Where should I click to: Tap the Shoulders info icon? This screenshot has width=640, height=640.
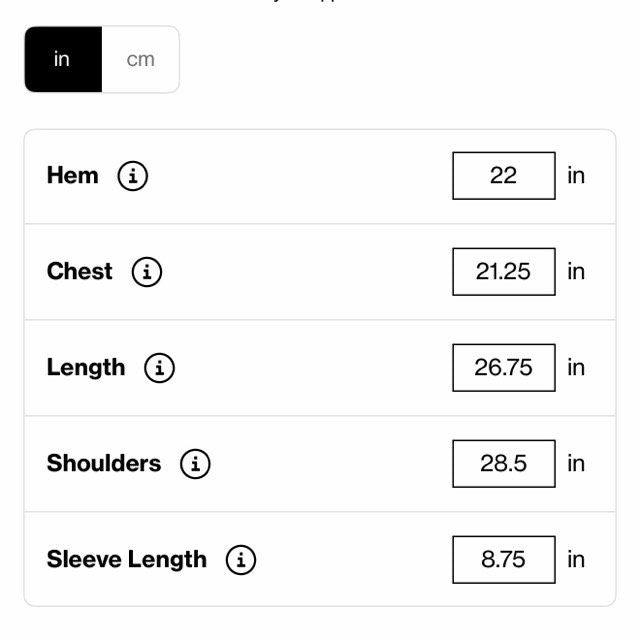[195, 464]
